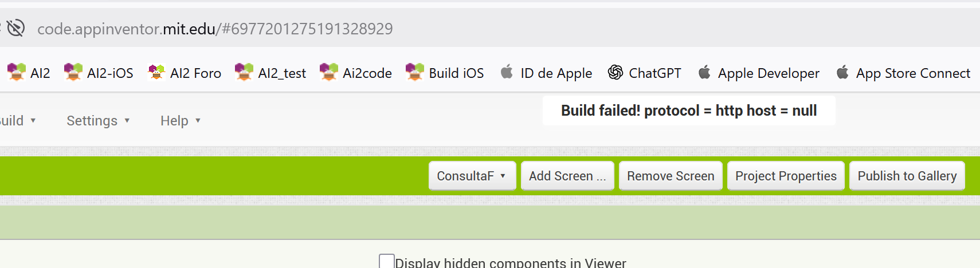980x268 pixels.
Task: Click the AI2_test bookmark icon
Action: tap(244, 73)
